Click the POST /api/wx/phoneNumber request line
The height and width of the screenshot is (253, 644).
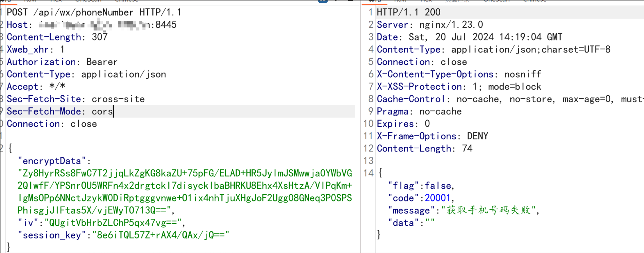click(94, 13)
